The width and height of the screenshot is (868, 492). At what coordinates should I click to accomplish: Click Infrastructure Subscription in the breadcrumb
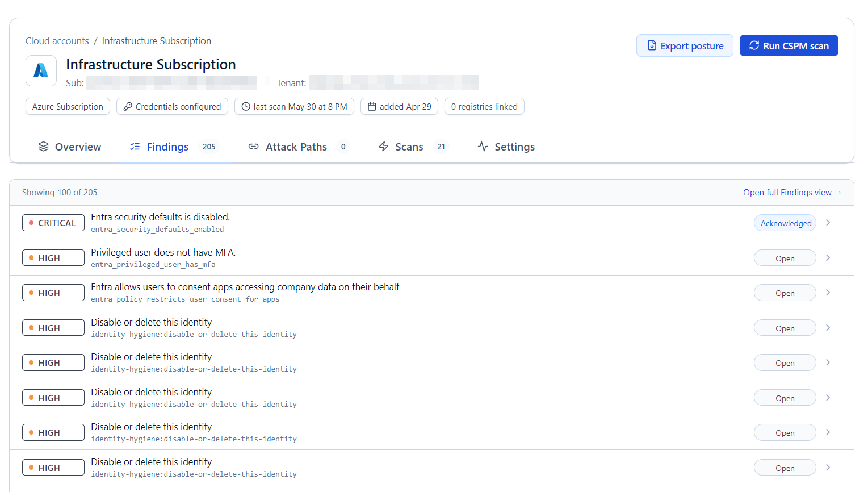(x=157, y=41)
